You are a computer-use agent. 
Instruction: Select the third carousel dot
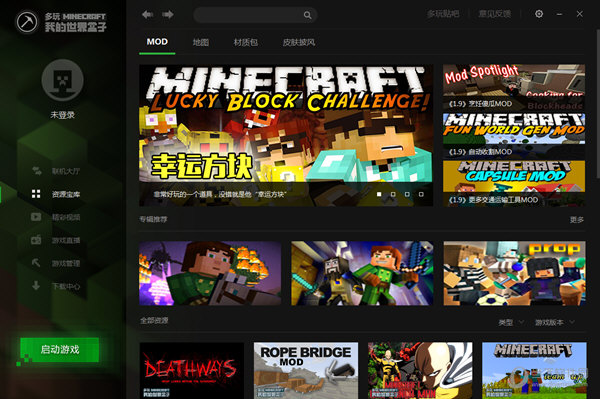point(407,194)
